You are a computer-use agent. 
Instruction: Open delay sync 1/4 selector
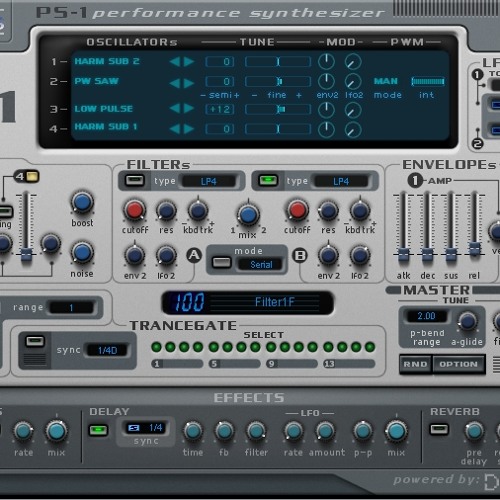point(147,428)
